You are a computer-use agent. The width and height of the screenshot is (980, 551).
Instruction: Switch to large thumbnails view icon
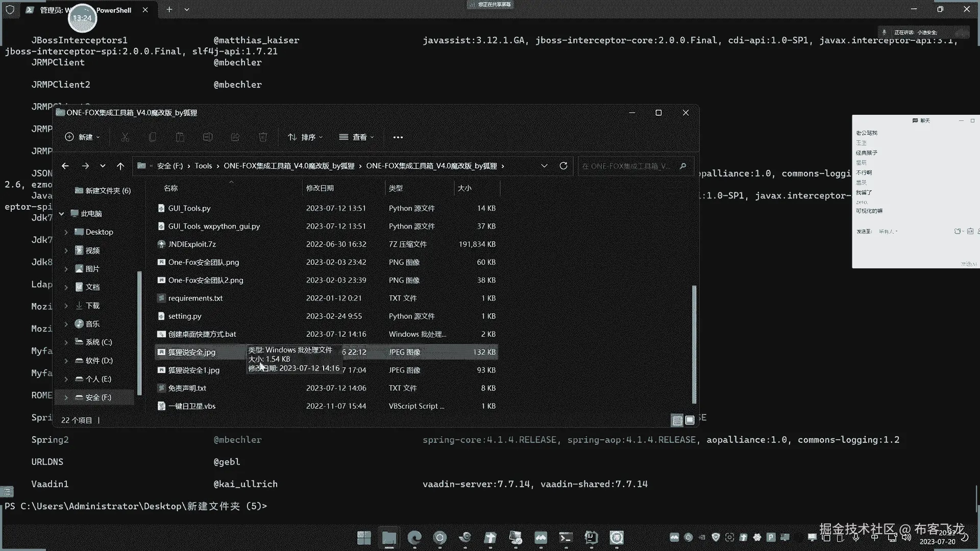coord(690,420)
